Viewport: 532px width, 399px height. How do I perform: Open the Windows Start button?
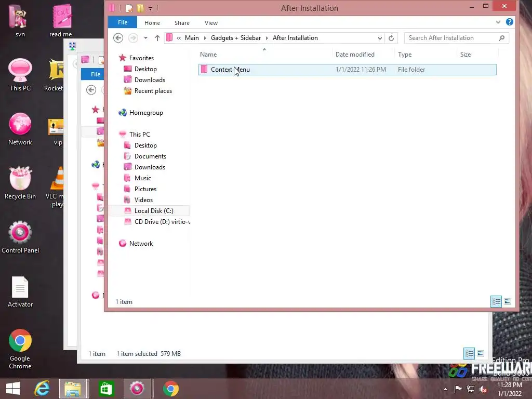(13, 389)
